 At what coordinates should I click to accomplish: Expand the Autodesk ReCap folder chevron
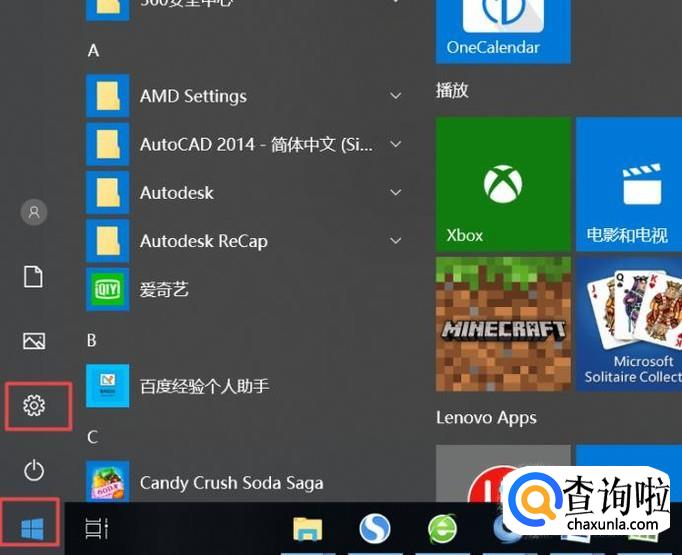(395, 241)
